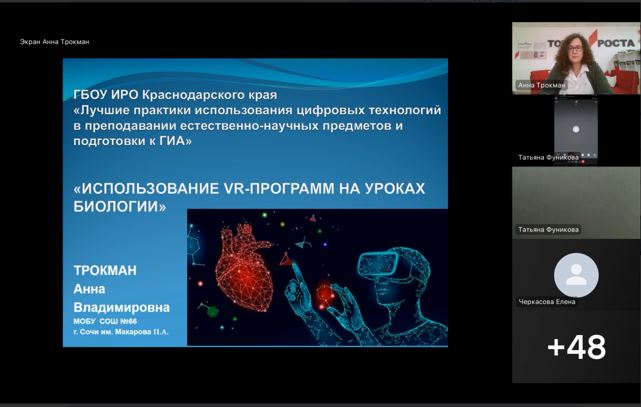The height and width of the screenshot is (407, 641).
Task: Click Черкасова Елена's avatar placeholder icon
Action: click(576, 275)
